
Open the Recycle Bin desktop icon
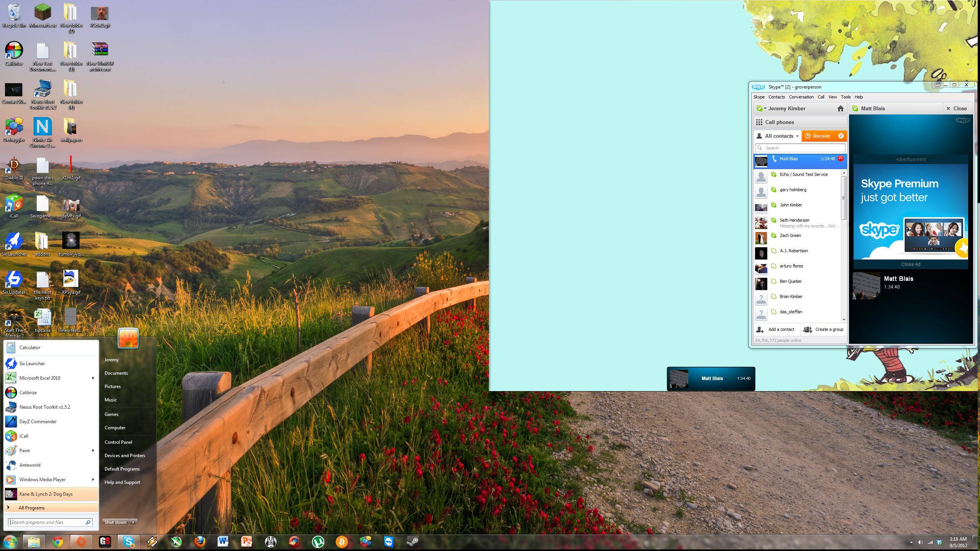tap(14, 16)
